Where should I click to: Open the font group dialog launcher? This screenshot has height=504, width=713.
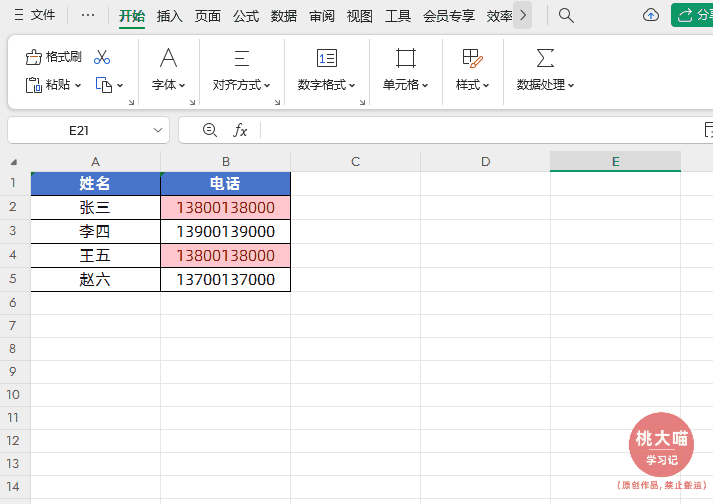pos(192,102)
